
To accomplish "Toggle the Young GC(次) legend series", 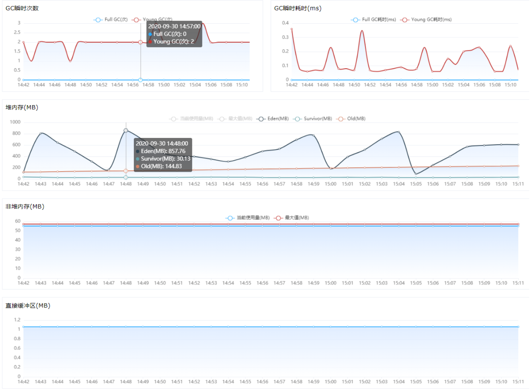I will pos(152,20).
